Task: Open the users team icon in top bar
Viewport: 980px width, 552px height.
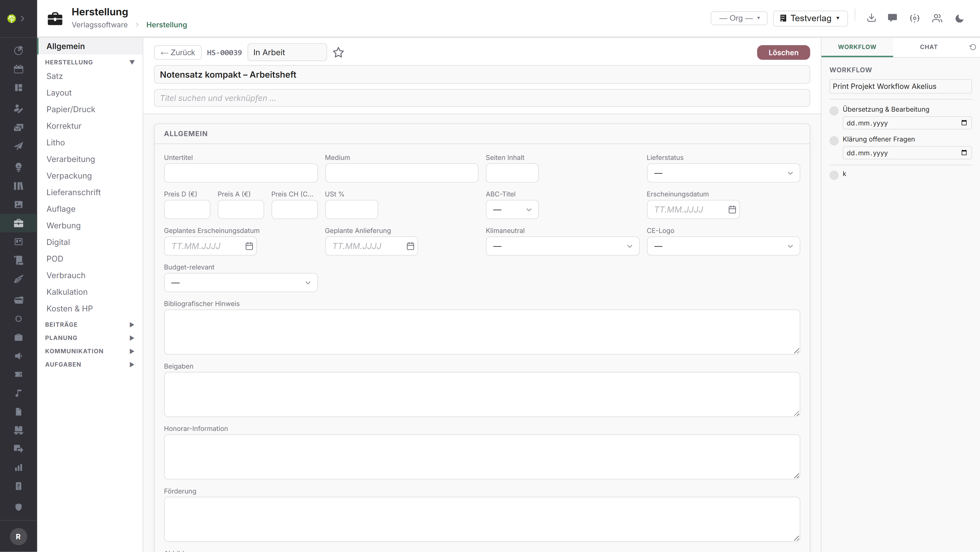Action: [x=937, y=18]
